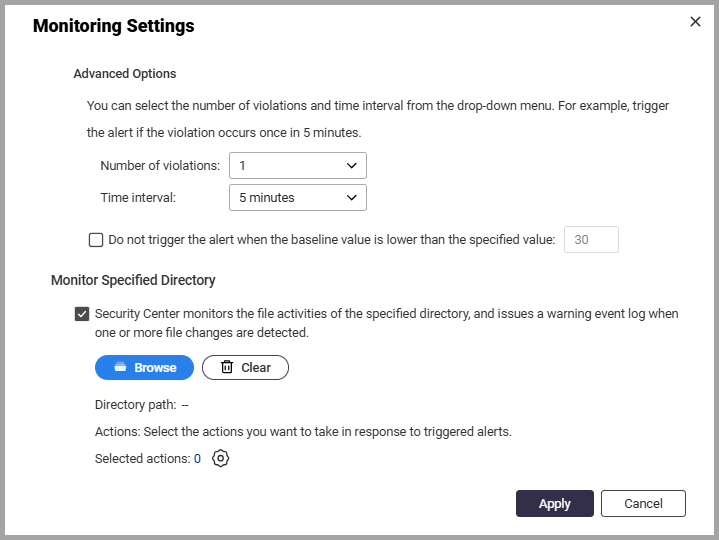Click the Browse button to pick directory
Image resolution: width=719 pixels, height=540 pixels.
[144, 367]
